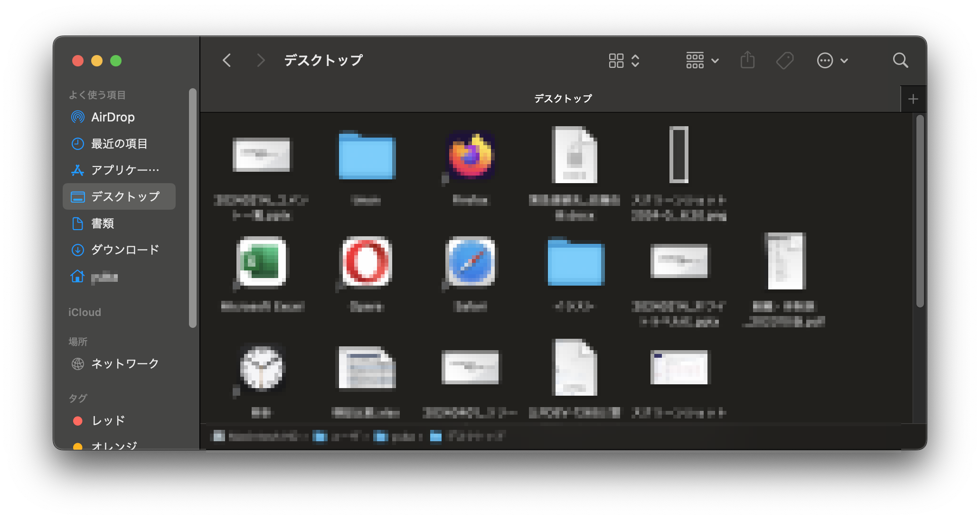Go forward with the right chevron button

click(260, 60)
